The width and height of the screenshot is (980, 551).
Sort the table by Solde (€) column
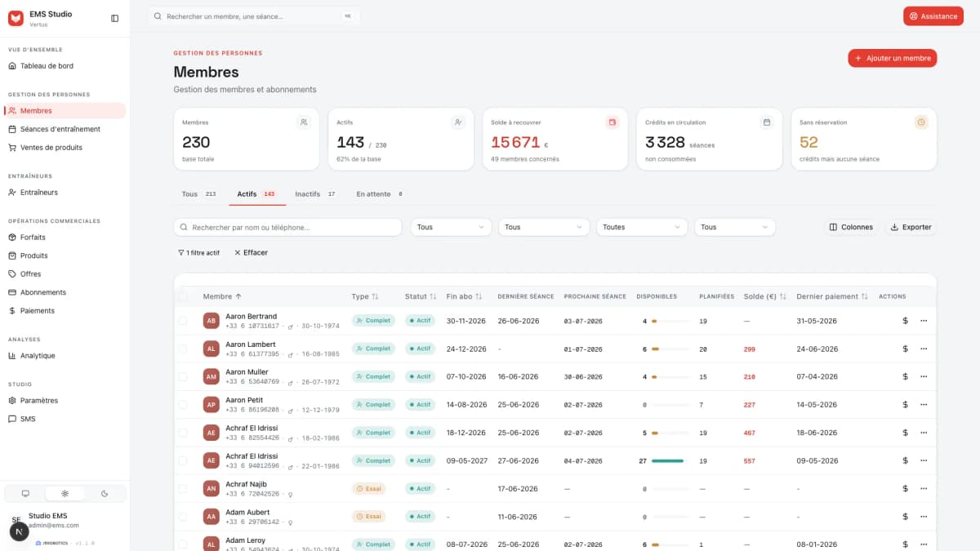coord(765,296)
